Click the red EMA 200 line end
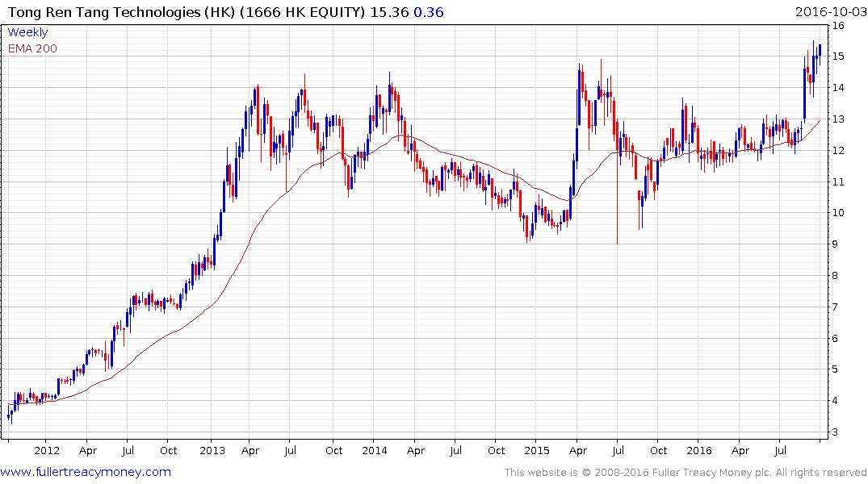Image resolution: width=868 pixels, height=484 pixels. coord(820,121)
